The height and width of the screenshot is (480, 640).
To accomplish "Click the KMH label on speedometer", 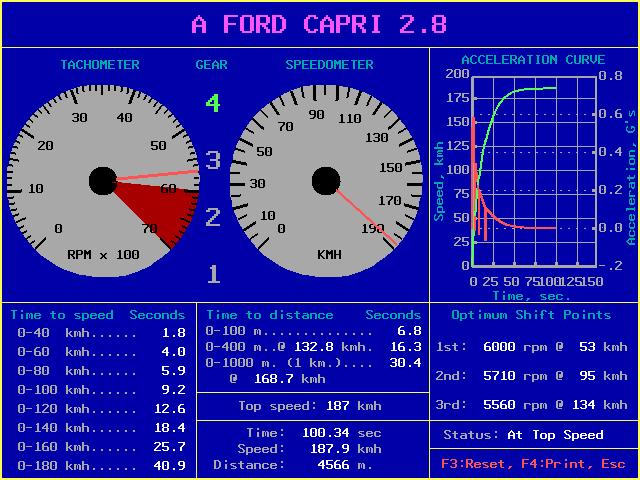I will coord(329,255).
